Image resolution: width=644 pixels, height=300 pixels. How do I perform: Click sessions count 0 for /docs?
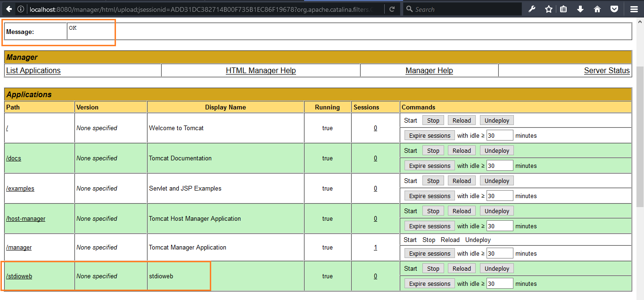click(375, 158)
